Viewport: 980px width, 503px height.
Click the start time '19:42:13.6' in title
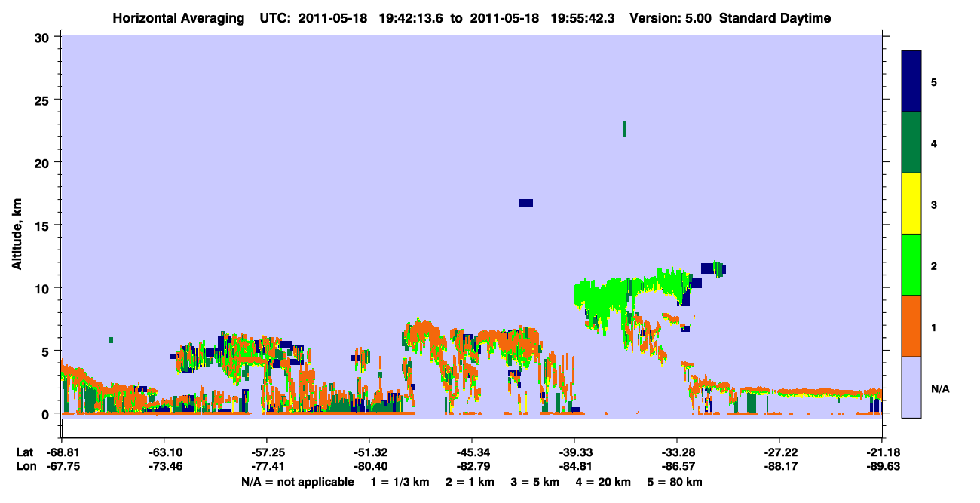412,18
